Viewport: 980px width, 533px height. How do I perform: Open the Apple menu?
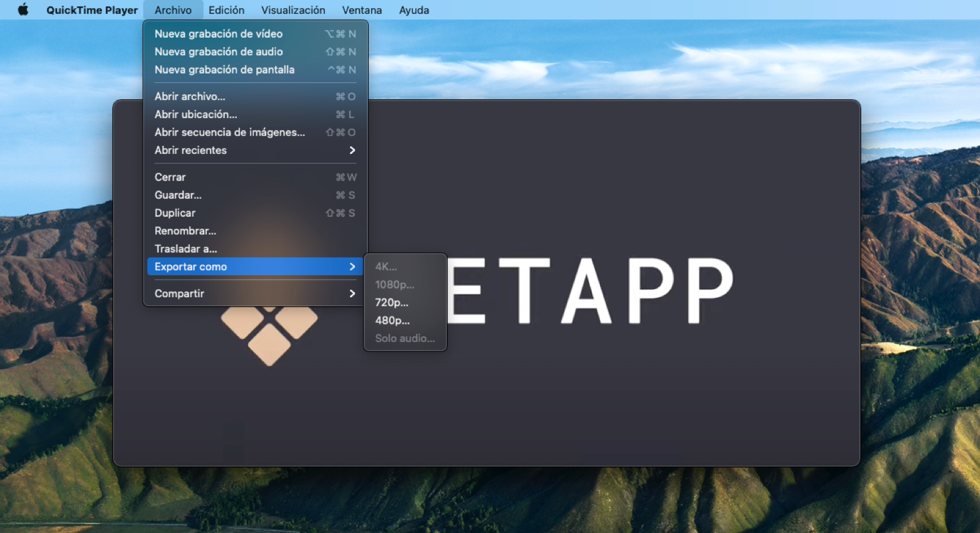pos(23,9)
